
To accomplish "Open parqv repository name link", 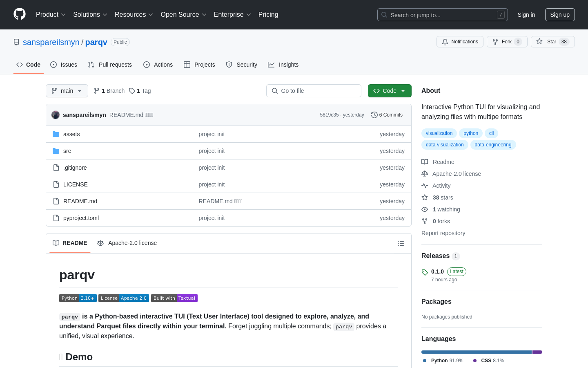I will click(96, 42).
